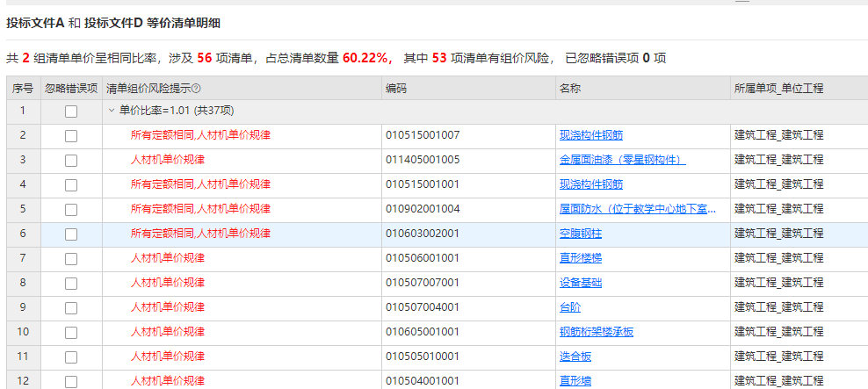Mark the ignore checkbox in row 12
The width and height of the screenshot is (868, 389).
[71, 382]
